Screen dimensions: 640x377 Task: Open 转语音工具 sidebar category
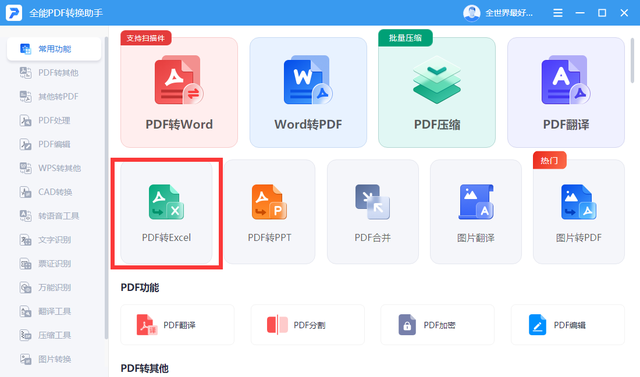click(x=54, y=216)
